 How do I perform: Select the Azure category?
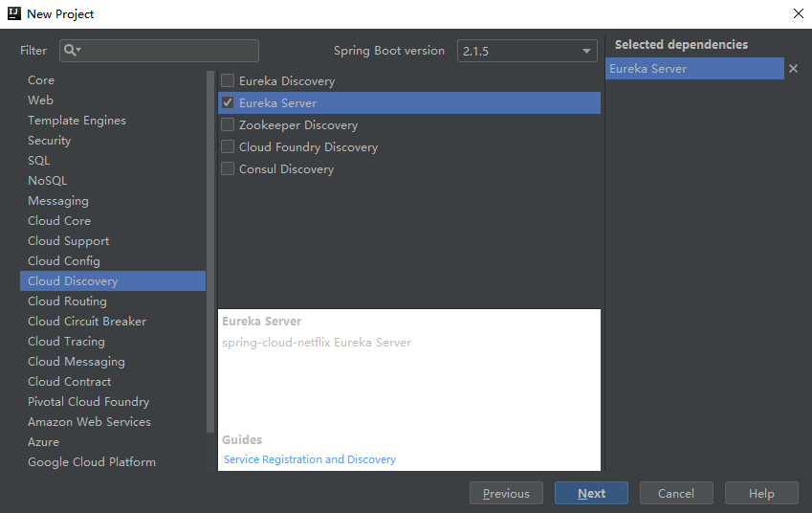[x=113, y=441]
